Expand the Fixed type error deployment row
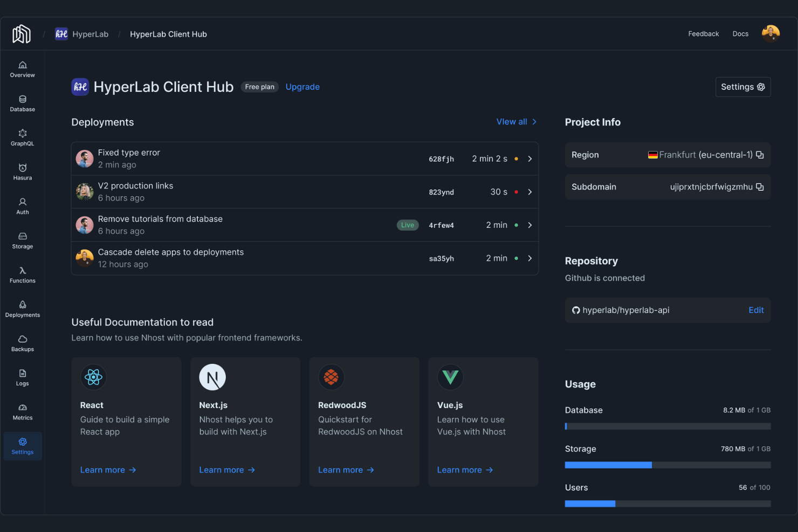This screenshot has width=798, height=532. click(x=529, y=158)
